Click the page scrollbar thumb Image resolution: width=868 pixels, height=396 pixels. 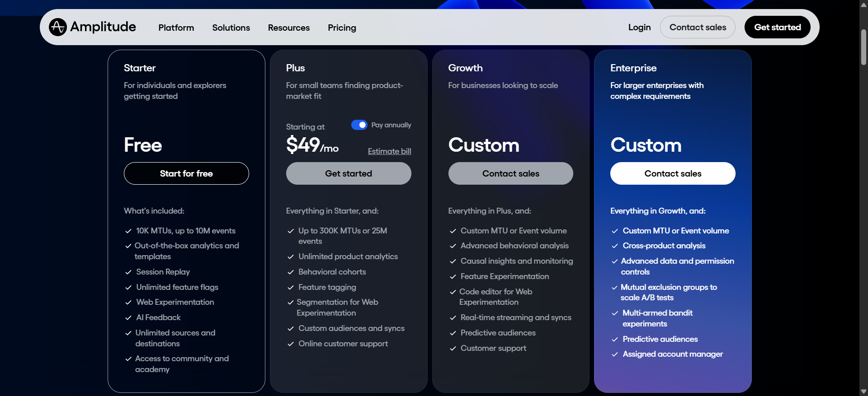pyautogui.click(x=863, y=47)
